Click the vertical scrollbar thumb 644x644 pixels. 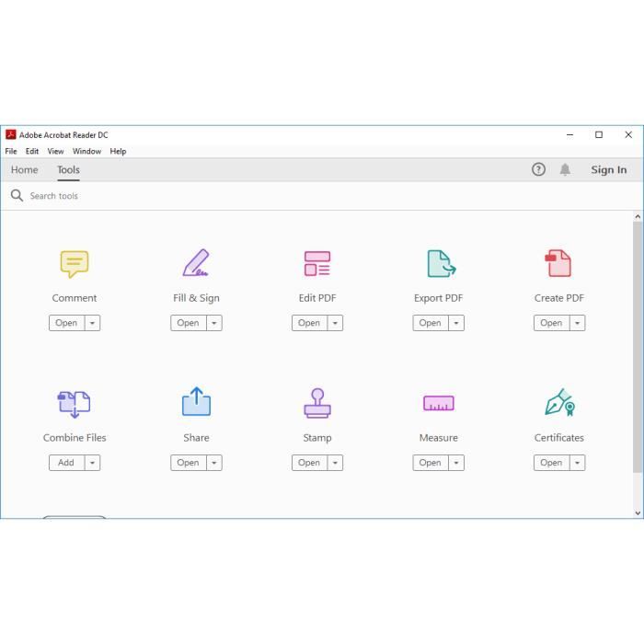click(638, 347)
